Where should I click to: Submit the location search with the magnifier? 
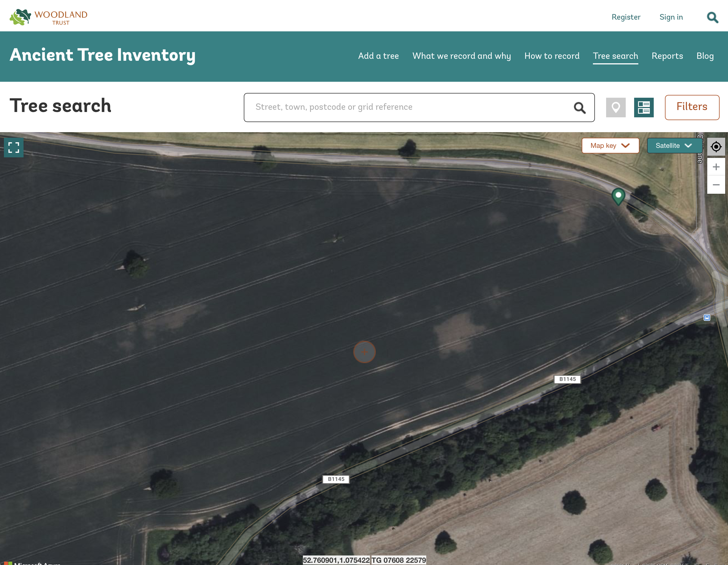[580, 108]
